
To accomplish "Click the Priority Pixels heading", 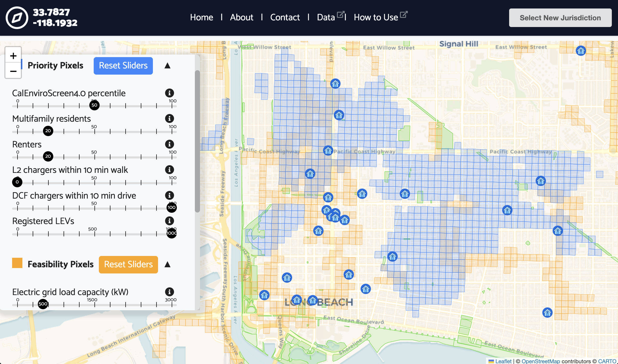I will pyautogui.click(x=55, y=66).
